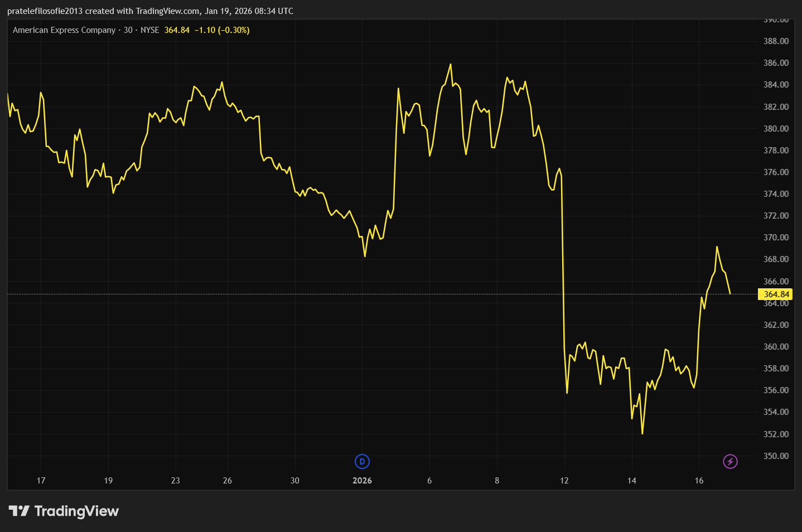
Task: Click the date label 23 on the time axis
Action: click(176, 481)
